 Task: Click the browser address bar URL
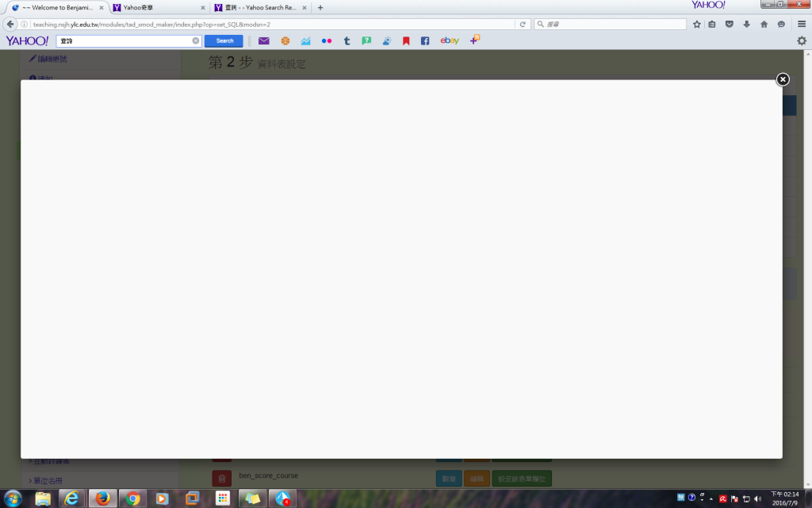point(151,25)
